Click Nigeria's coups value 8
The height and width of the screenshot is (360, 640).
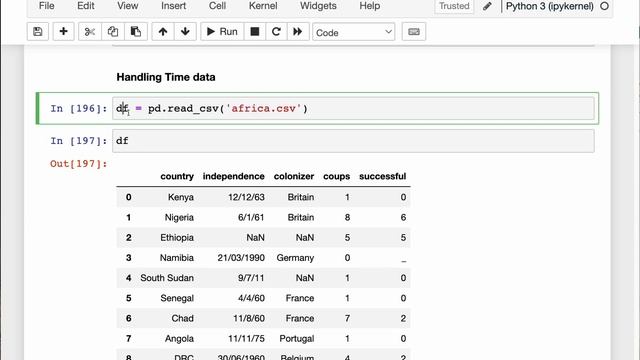pyautogui.click(x=347, y=217)
